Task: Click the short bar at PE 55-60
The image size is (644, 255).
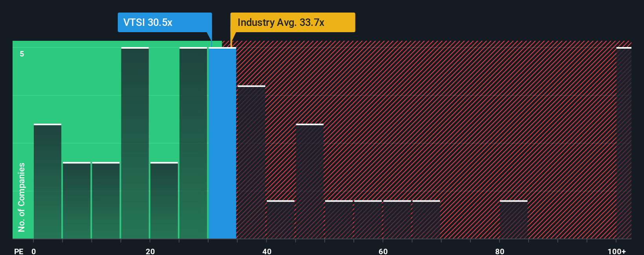Action: tap(368, 220)
